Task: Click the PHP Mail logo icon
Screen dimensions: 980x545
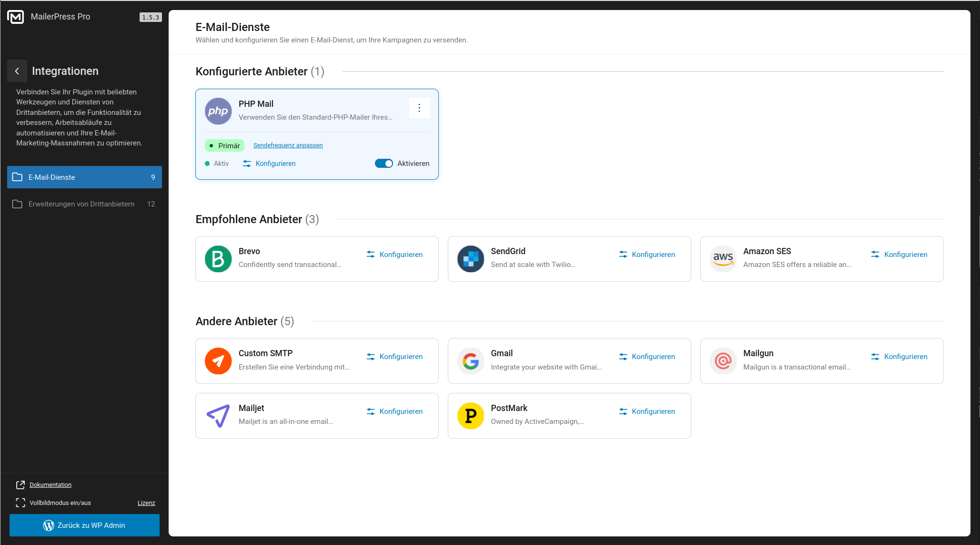Action: [x=218, y=111]
